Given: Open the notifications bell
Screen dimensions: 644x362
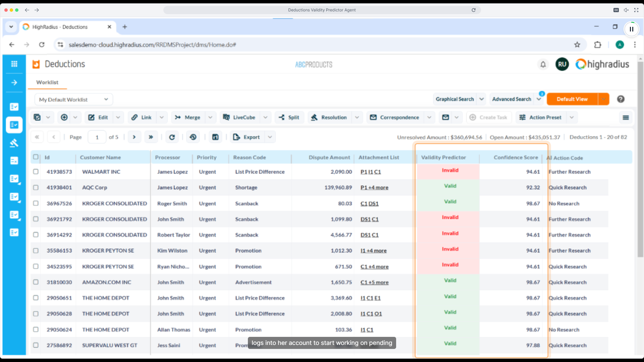Looking at the screenshot, I should click(543, 64).
